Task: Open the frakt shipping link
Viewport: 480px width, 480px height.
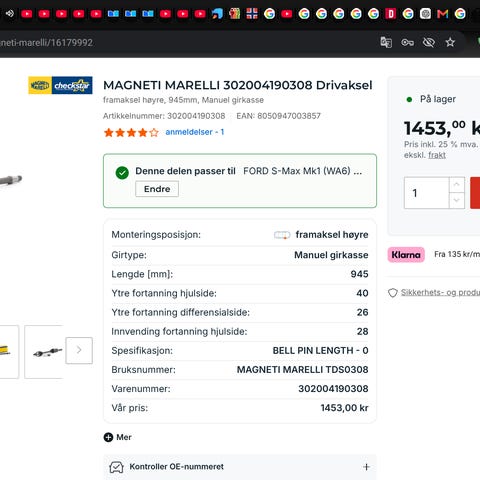Action: point(437,155)
